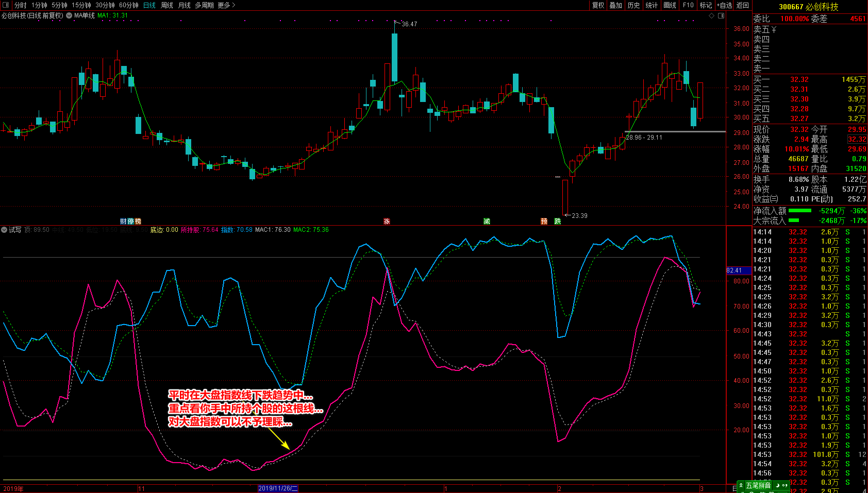This screenshot has height=493, width=868.
Task: Switch to 月线 monthly chart
Action: [x=185, y=5]
